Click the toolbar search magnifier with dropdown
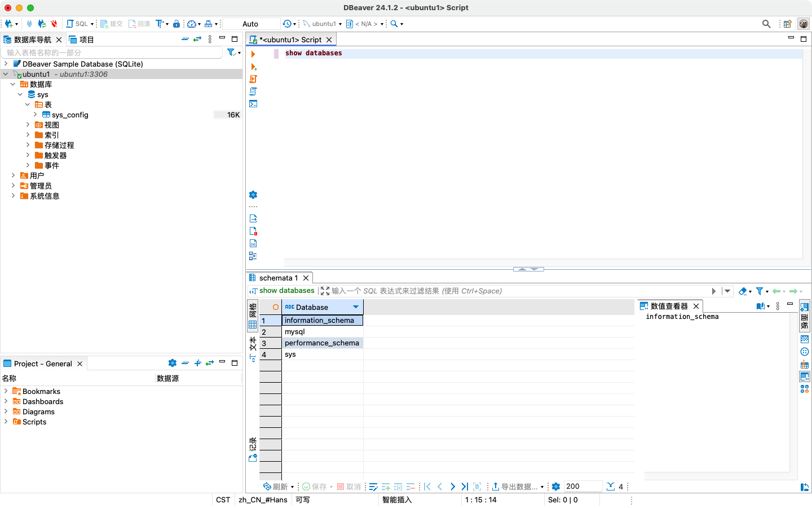Viewport: 812px width, 508px height. click(x=396, y=24)
